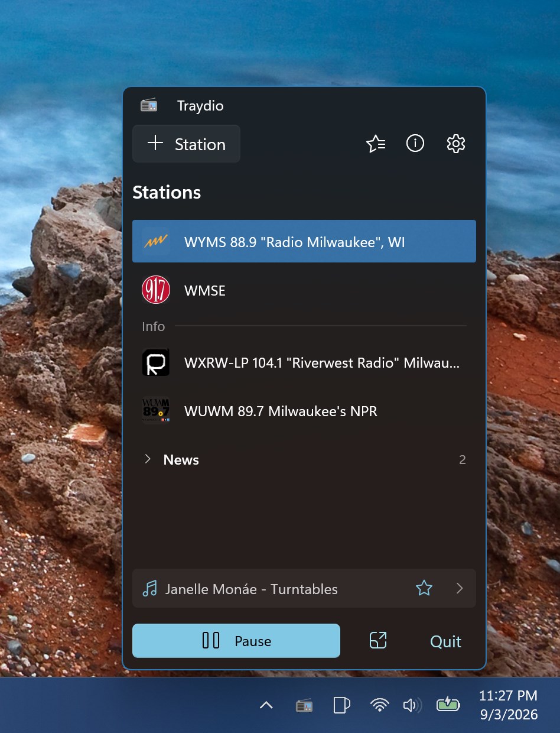Expand the News group chevron
Viewport: 560px width, 733px height.
click(x=148, y=459)
